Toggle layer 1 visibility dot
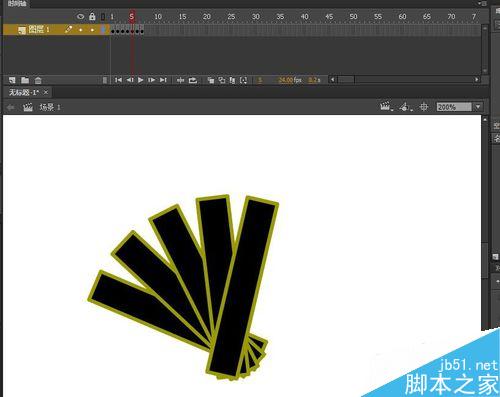The height and width of the screenshot is (397, 500). tap(81, 30)
